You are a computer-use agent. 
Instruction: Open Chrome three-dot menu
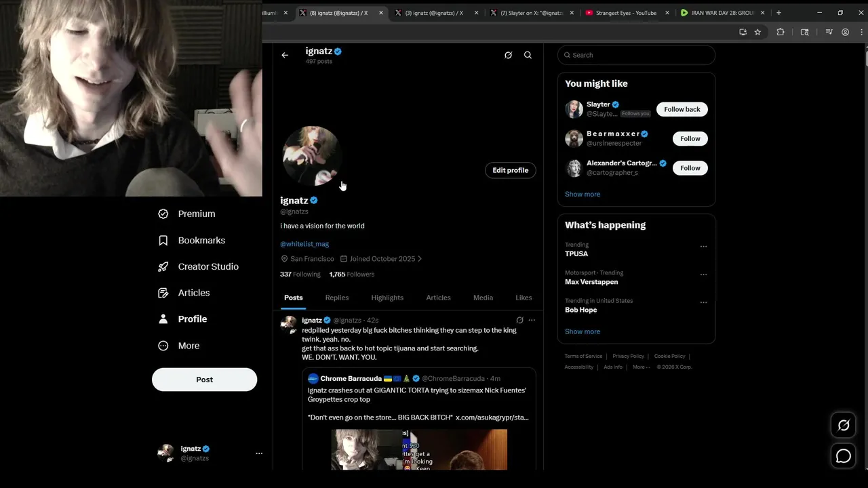click(860, 32)
